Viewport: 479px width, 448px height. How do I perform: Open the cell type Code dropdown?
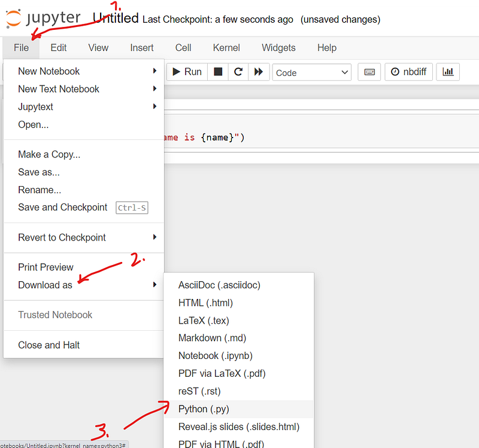[311, 72]
